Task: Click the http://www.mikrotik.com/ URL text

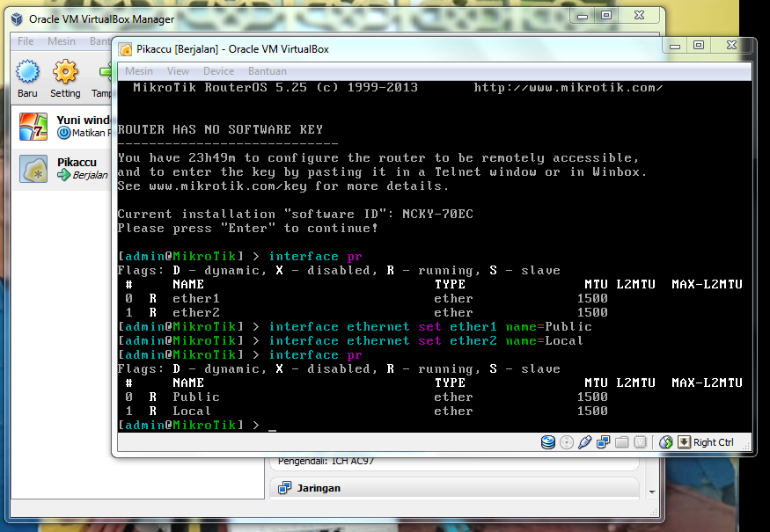Action: coord(568,88)
